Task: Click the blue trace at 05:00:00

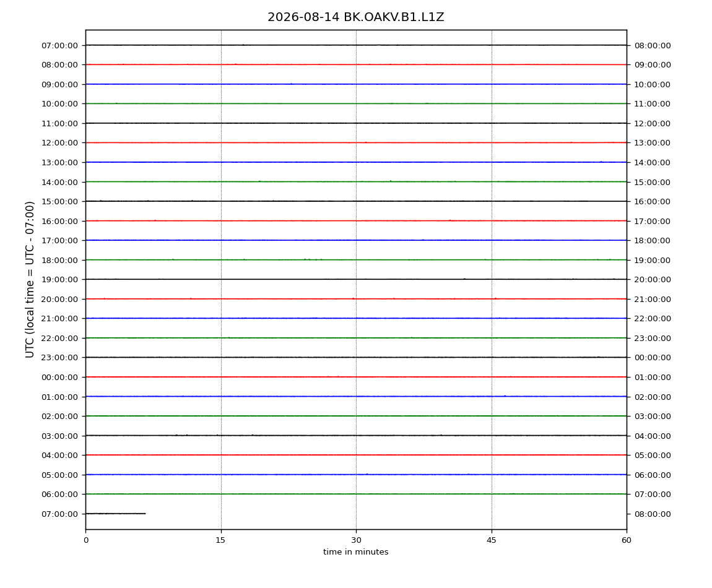Action: point(356,475)
